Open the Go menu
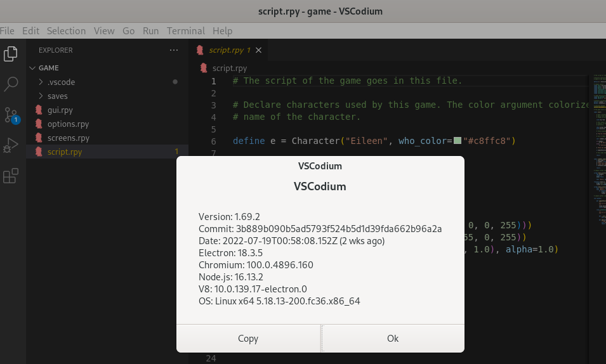The width and height of the screenshot is (606, 364). point(128,31)
